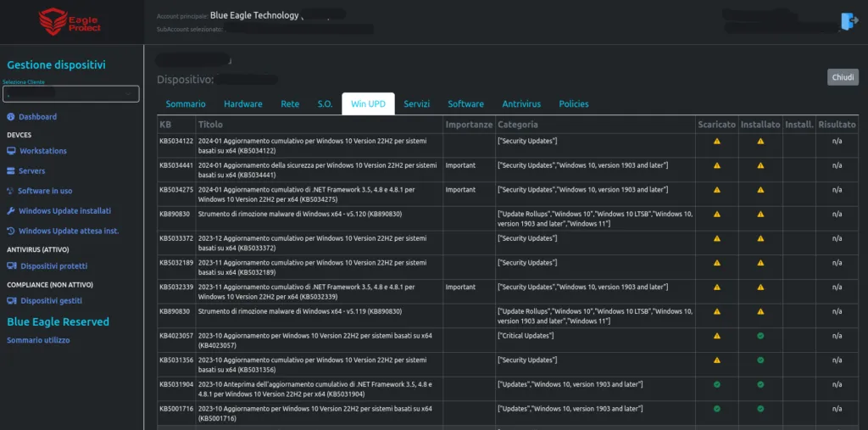Viewport: 868px width, 430px height.
Task: Switch to the Software tab
Action: [x=465, y=103]
